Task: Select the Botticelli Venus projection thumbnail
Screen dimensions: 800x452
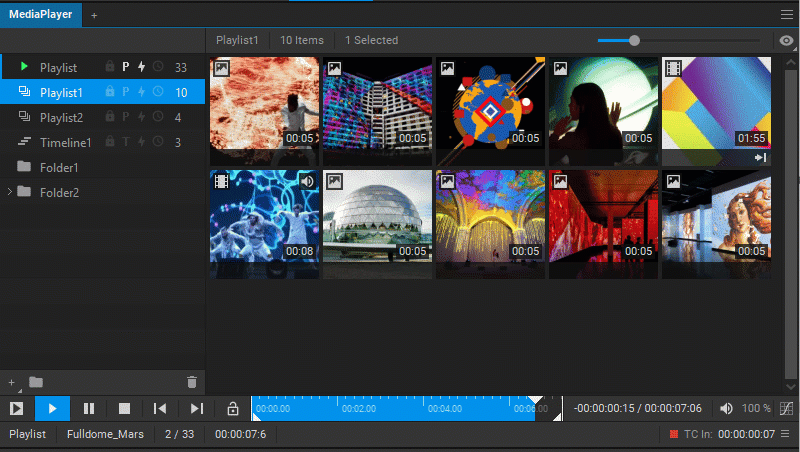Action: [716, 224]
